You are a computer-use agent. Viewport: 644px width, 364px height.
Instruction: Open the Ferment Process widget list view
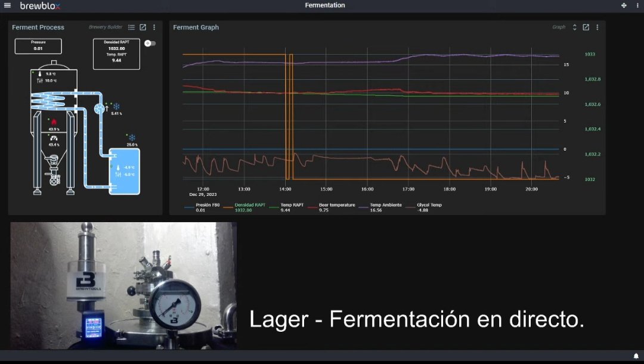(131, 27)
